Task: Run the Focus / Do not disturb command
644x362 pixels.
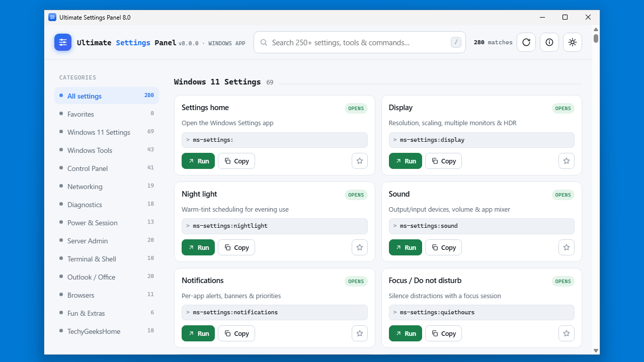Action: click(x=406, y=333)
